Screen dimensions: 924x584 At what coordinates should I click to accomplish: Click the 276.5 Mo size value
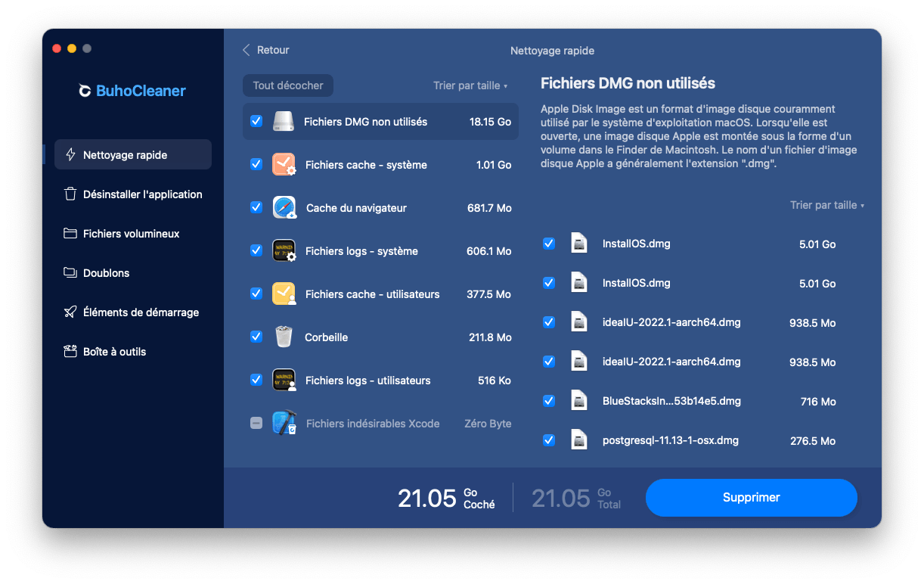point(813,440)
